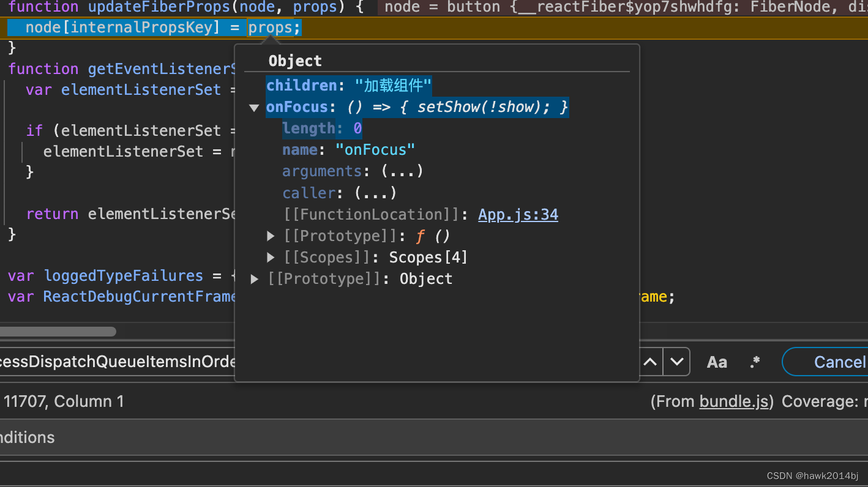Viewport: 868px width, 487px height.
Task: Expand the function [[Prototype]]: f () entry
Action: pos(271,236)
